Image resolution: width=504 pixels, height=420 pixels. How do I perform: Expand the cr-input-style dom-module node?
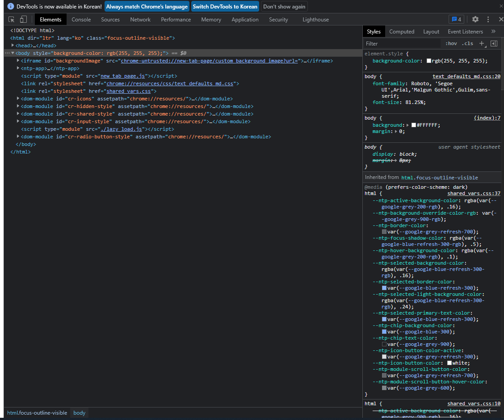click(x=18, y=121)
